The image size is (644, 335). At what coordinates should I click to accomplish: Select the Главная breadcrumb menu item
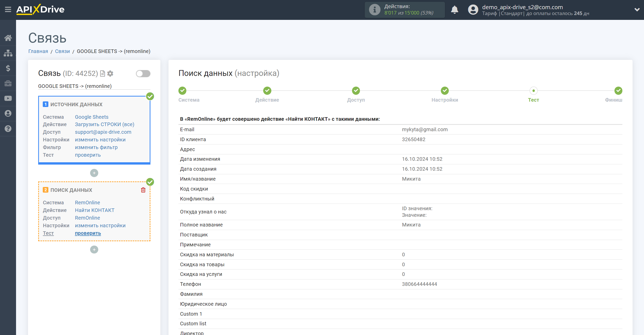(37, 51)
